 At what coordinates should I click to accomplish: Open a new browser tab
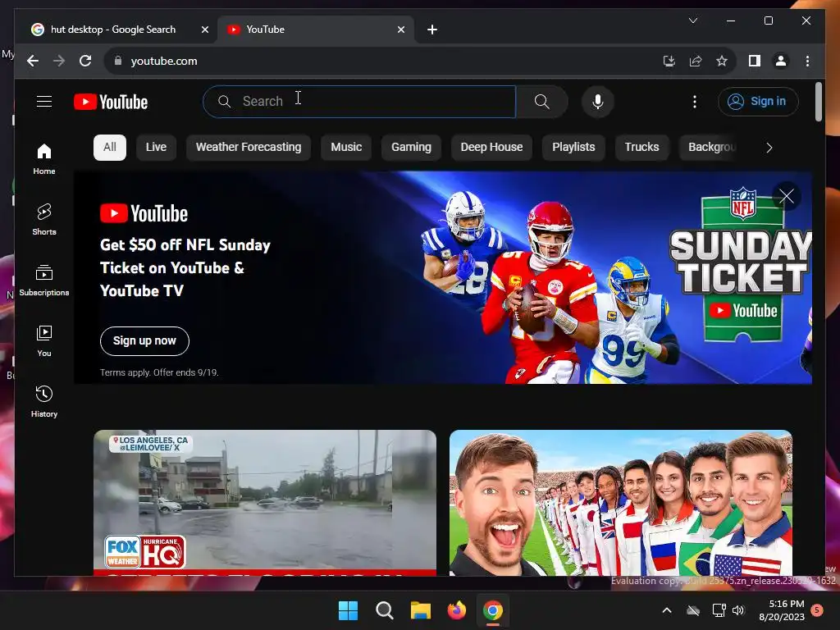coord(432,30)
